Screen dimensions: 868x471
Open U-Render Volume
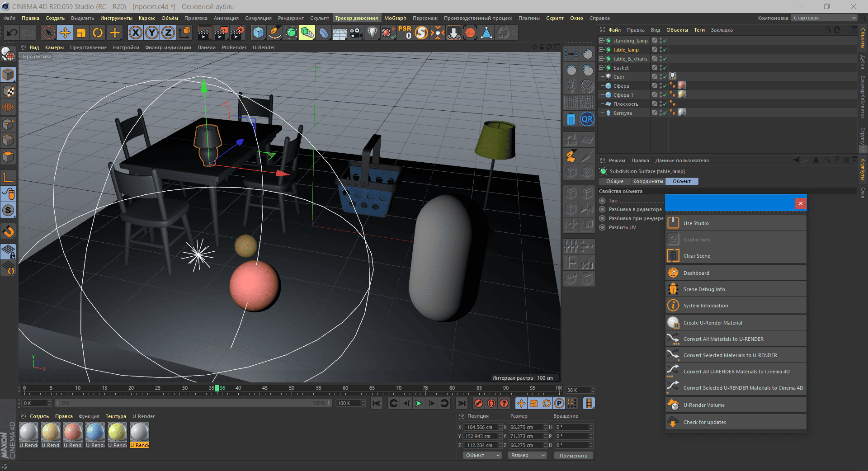click(x=736, y=405)
